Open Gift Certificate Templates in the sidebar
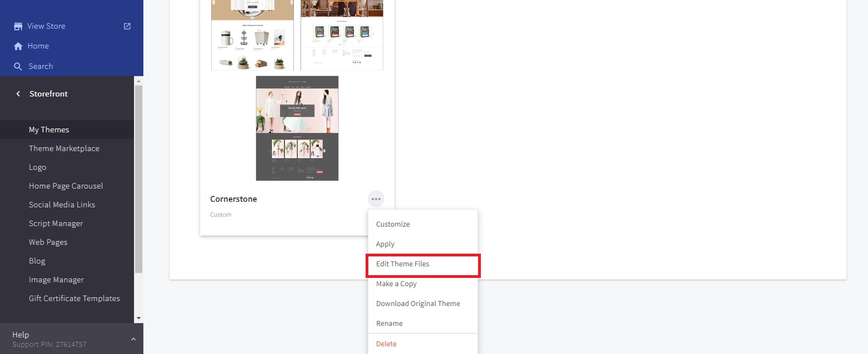This screenshot has width=868, height=354. [74, 298]
